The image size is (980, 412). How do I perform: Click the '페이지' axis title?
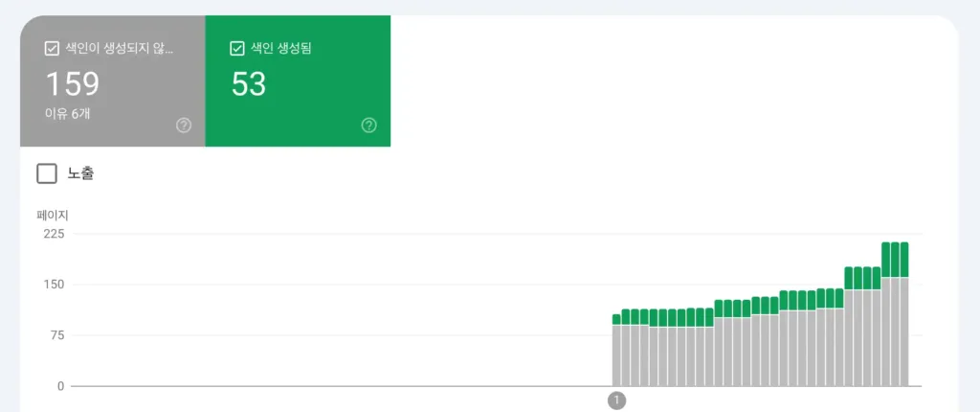[x=52, y=216]
